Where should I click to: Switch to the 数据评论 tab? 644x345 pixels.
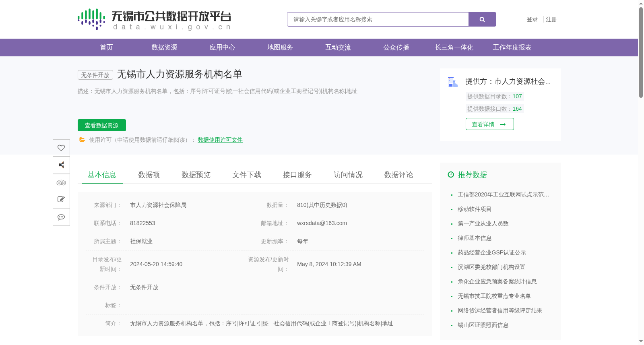[399, 175]
